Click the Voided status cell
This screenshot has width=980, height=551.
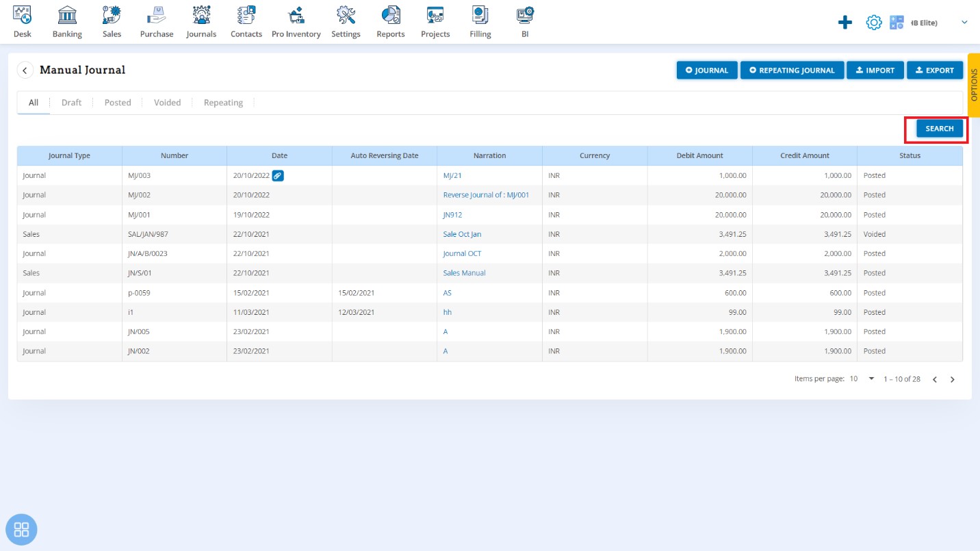(x=910, y=234)
